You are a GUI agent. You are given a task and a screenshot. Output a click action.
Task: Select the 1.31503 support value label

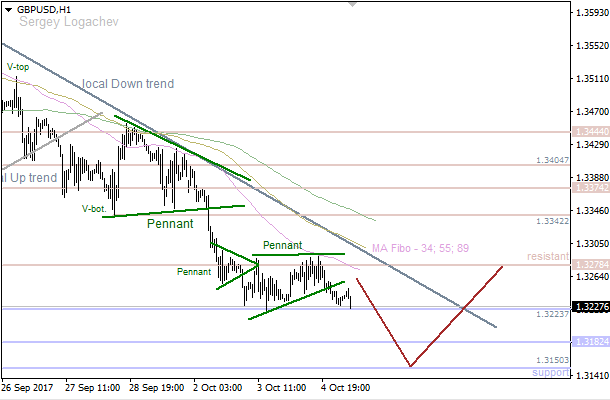(x=551, y=360)
